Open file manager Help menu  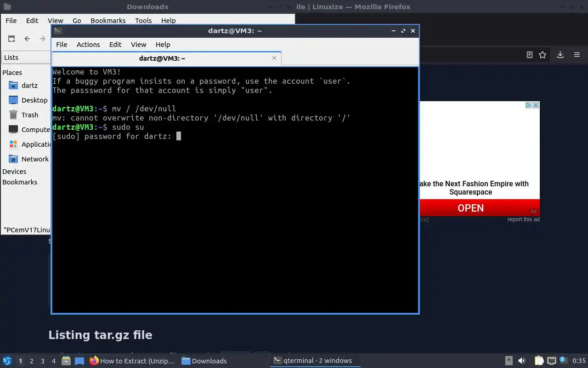pyautogui.click(x=168, y=20)
